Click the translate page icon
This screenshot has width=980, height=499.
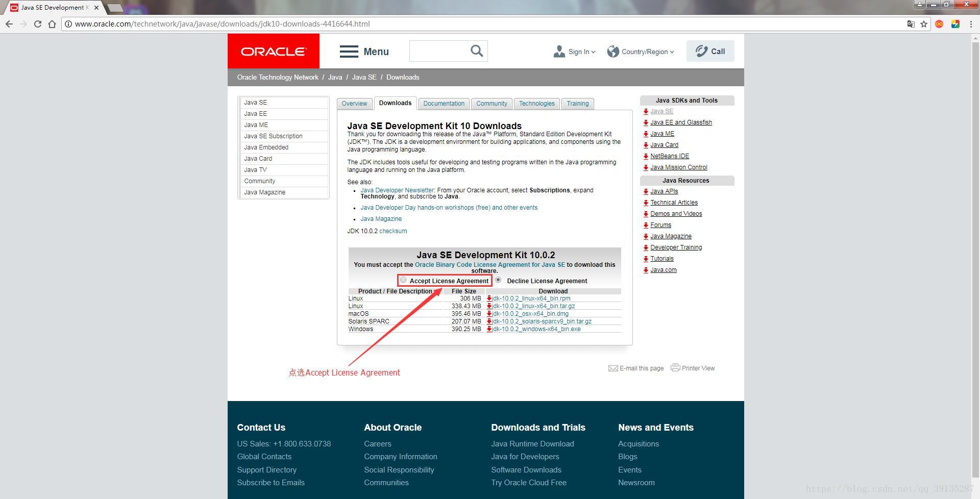[x=911, y=24]
